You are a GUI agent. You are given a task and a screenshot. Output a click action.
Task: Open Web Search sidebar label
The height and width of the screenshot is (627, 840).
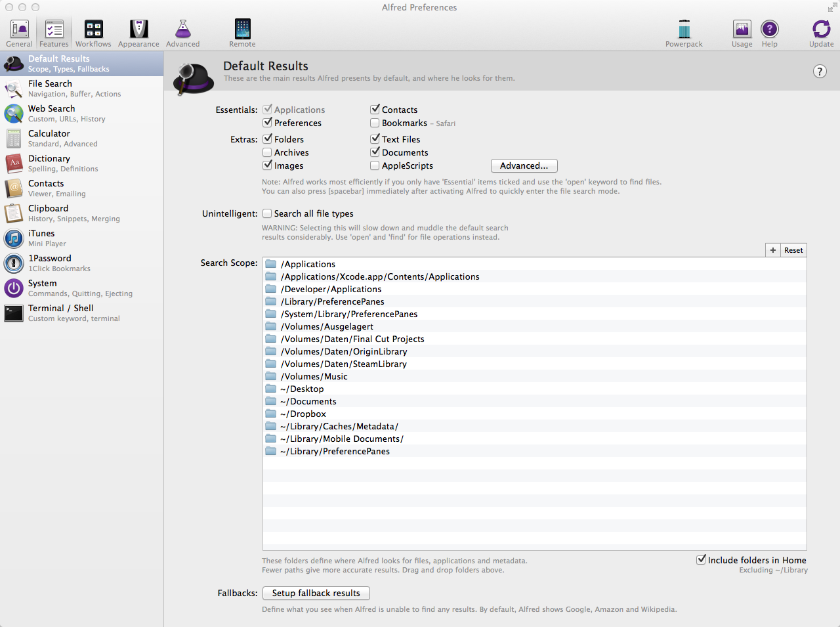point(51,108)
